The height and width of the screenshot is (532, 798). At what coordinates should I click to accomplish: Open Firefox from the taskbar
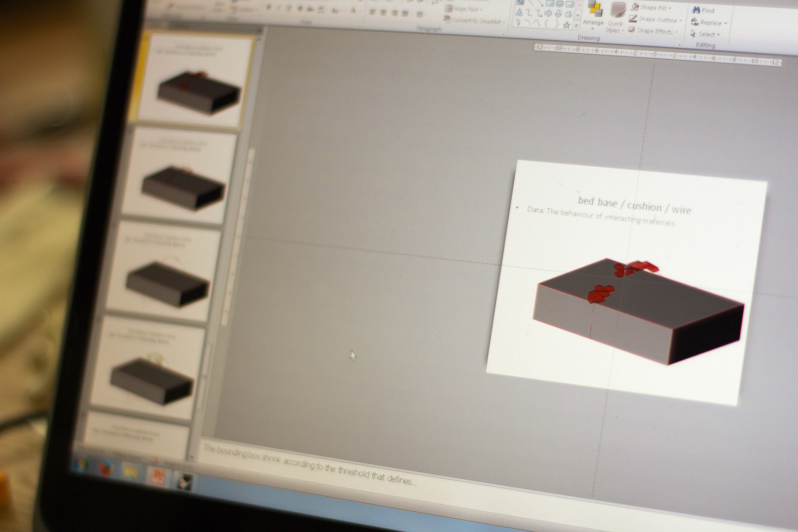tap(107, 469)
